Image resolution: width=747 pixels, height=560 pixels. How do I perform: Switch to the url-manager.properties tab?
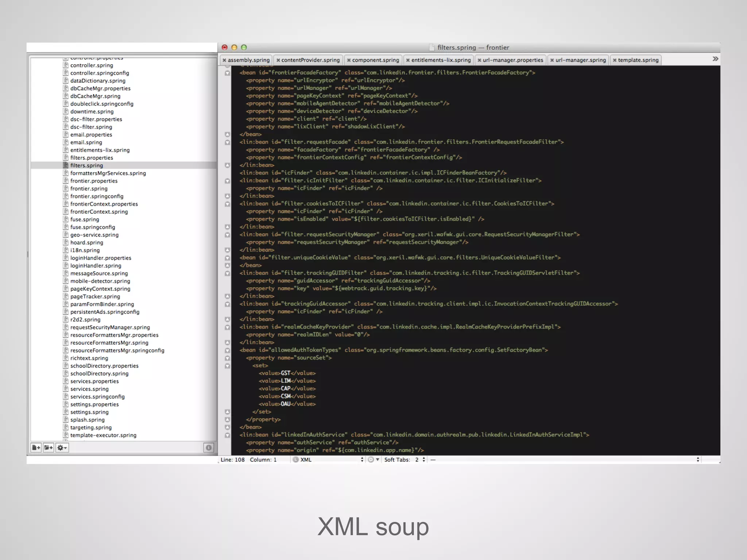512,60
